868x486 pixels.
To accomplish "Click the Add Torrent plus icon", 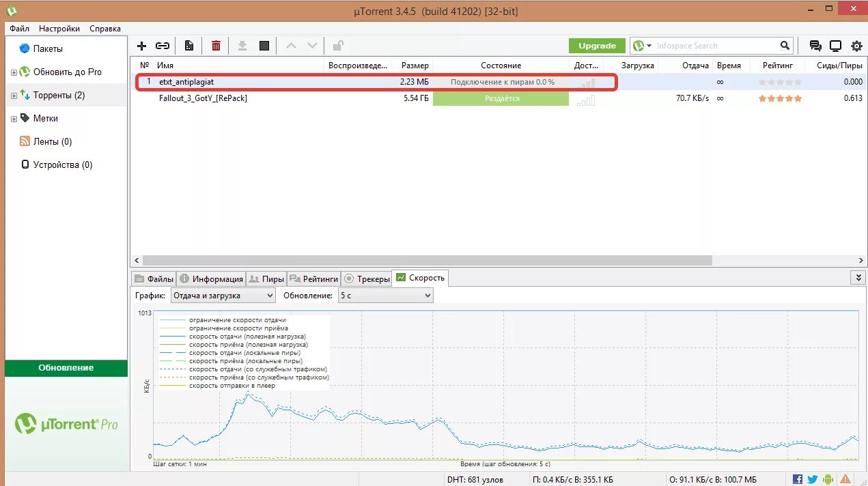I will (141, 46).
